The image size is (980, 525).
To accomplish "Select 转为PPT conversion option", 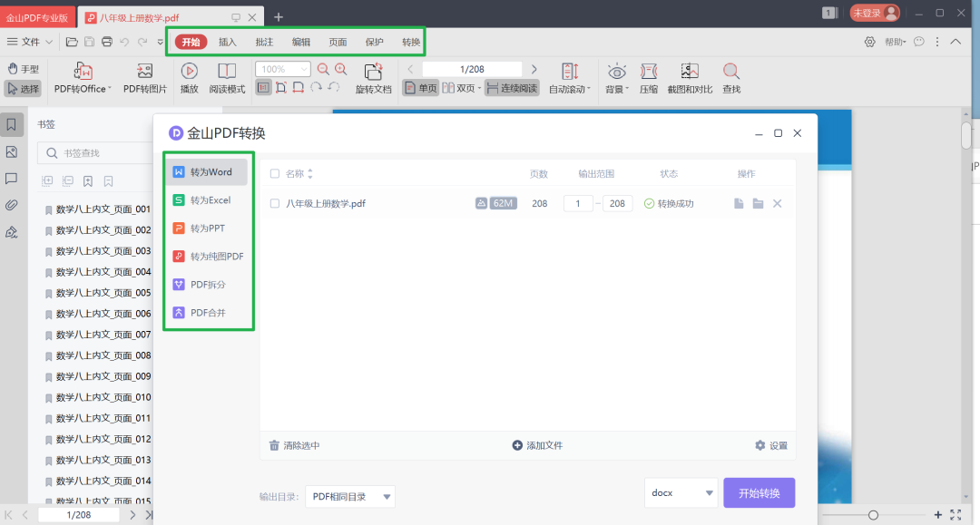I will (x=207, y=228).
